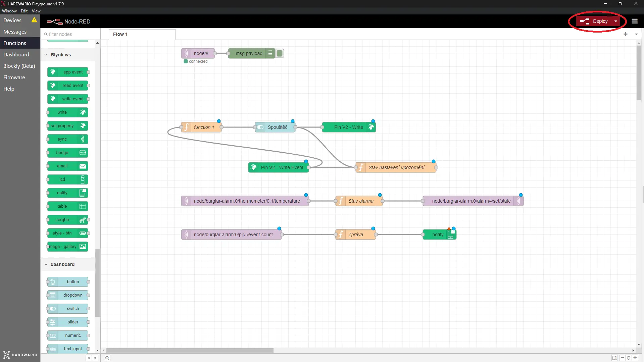
Task: Pick the dashboard text input palette node
Action: [x=68, y=349]
